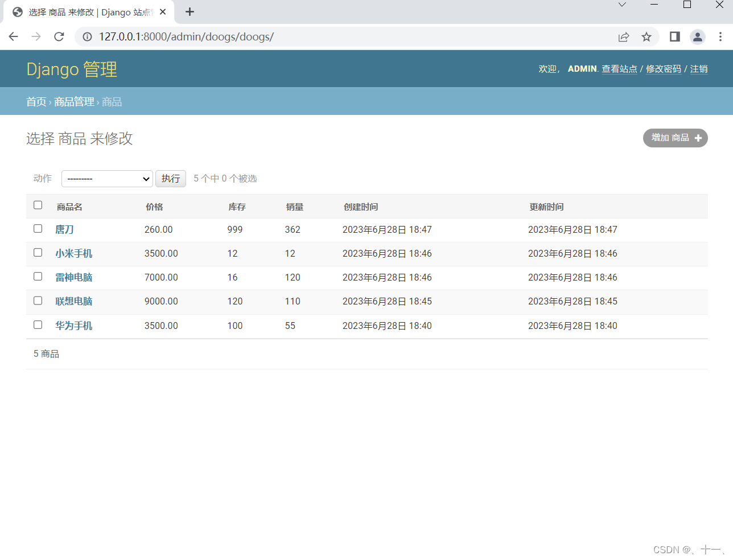Select the 联想电脑 row checkbox
Screen dimensions: 733x560
(x=38, y=300)
